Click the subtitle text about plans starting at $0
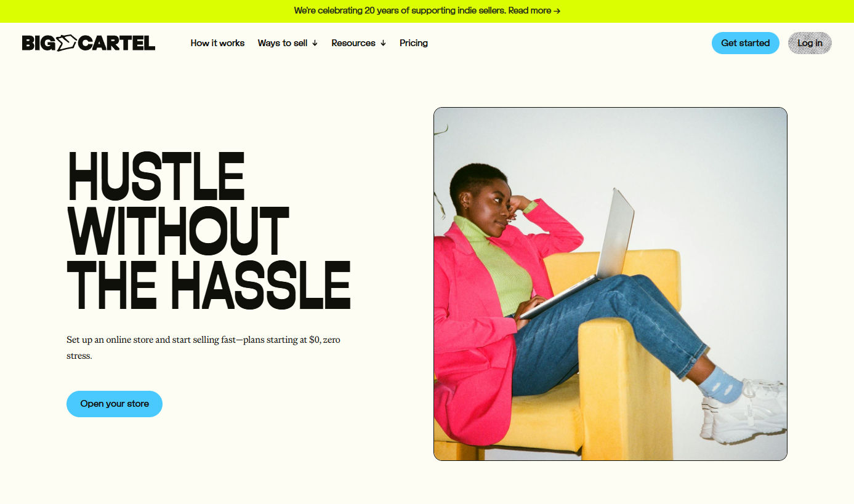 (x=203, y=347)
